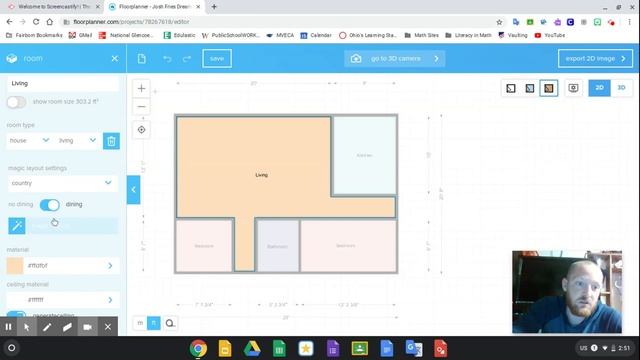Select the Bathroom on canvas
640x360 pixels.
coord(278,246)
